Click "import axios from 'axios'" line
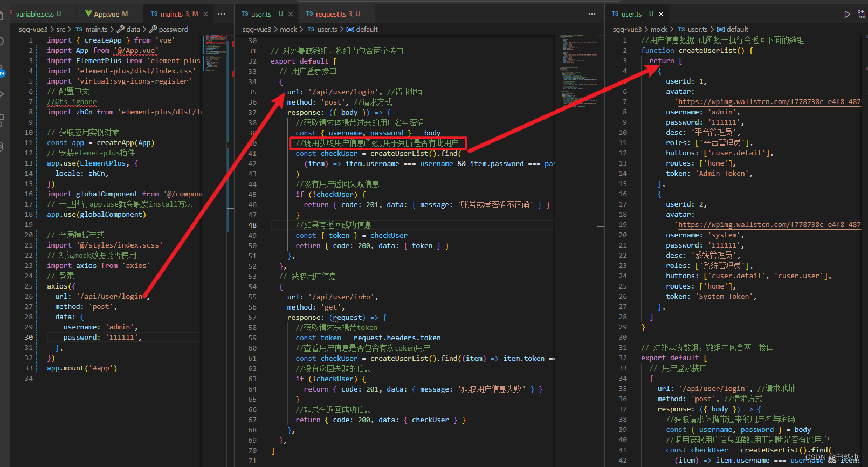 click(99, 265)
